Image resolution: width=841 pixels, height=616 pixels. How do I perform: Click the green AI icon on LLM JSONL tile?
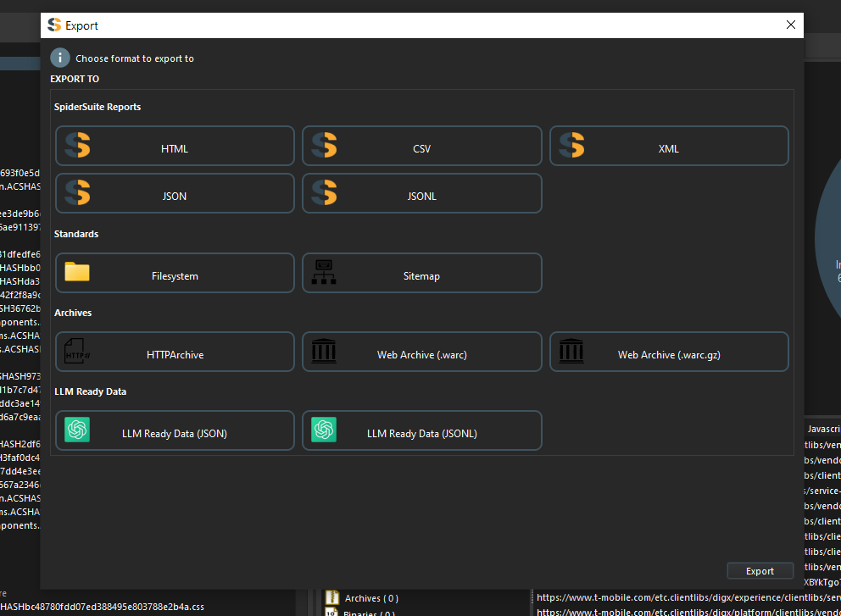(324, 430)
